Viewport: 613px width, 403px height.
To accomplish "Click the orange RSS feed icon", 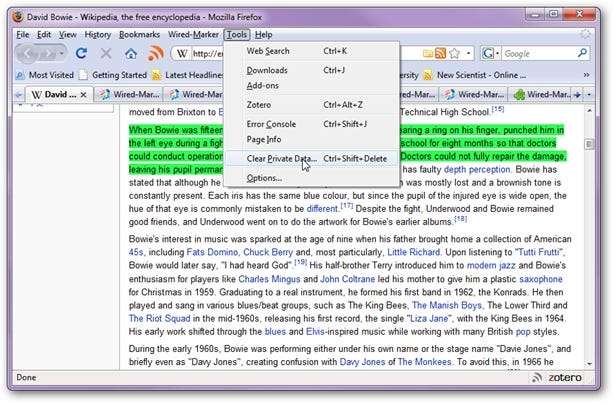I will coord(156,53).
